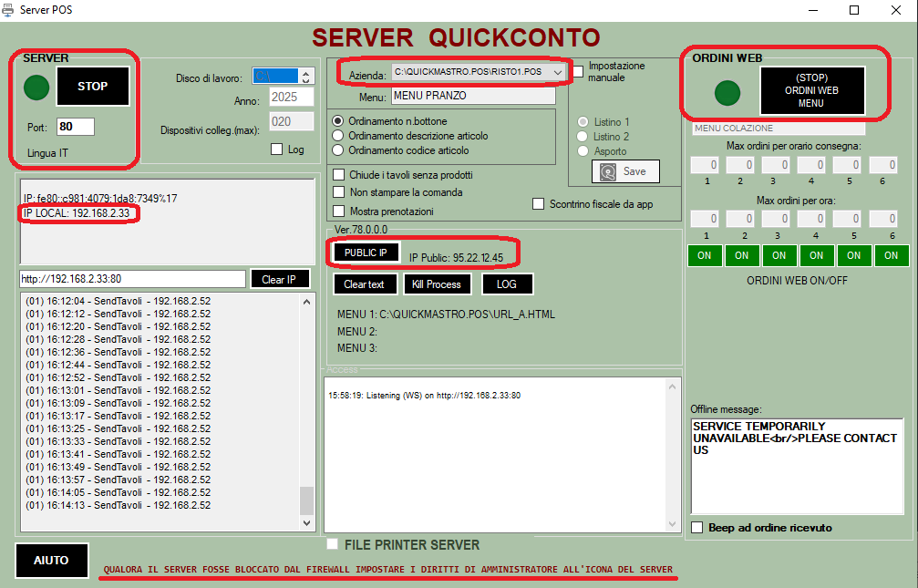Click the green server status indicator
Image resolution: width=918 pixels, height=588 pixels.
point(36,88)
